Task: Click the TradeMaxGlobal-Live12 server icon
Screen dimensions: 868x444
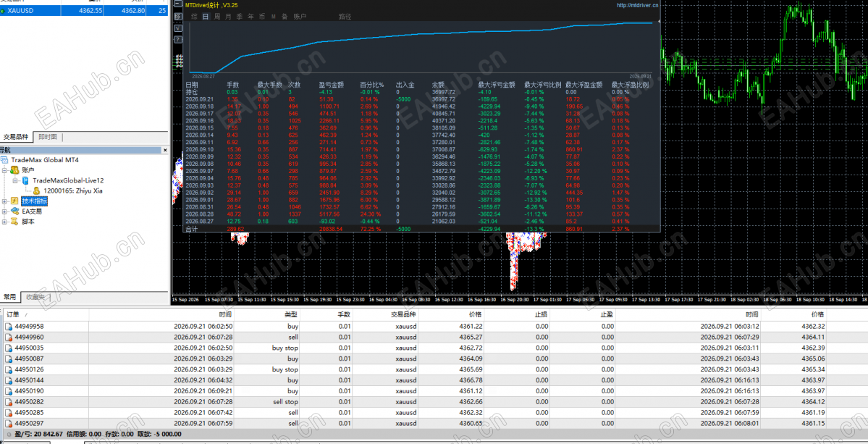Action: point(25,180)
